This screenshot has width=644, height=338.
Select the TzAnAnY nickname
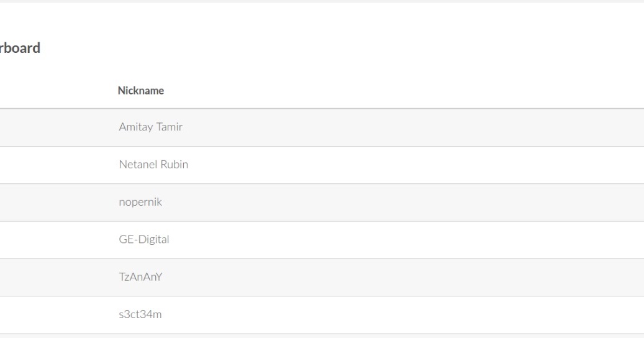click(x=140, y=277)
